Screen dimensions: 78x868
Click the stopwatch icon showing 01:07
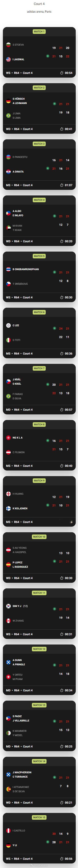point(62,185)
